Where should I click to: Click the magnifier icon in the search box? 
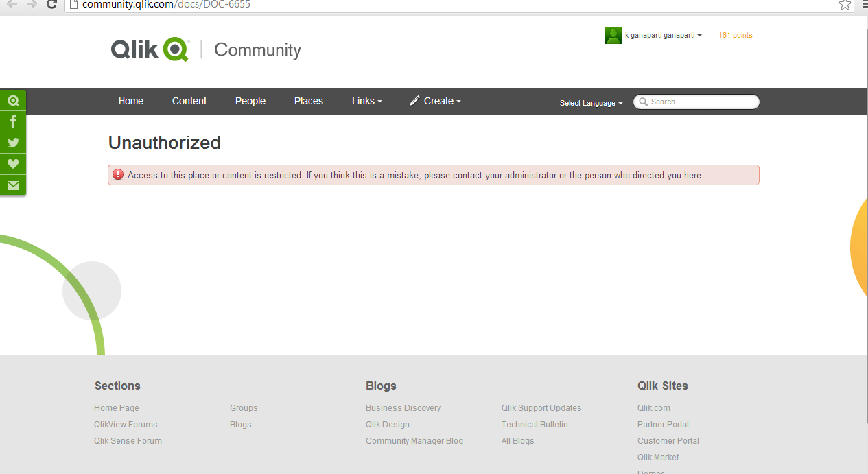coord(643,102)
